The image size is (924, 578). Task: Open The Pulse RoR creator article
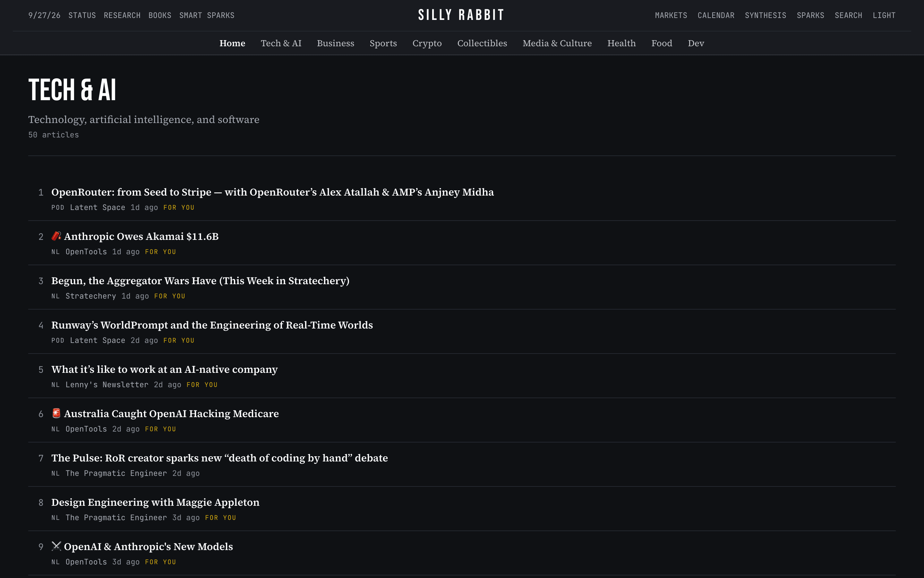[x=219, y=458]
